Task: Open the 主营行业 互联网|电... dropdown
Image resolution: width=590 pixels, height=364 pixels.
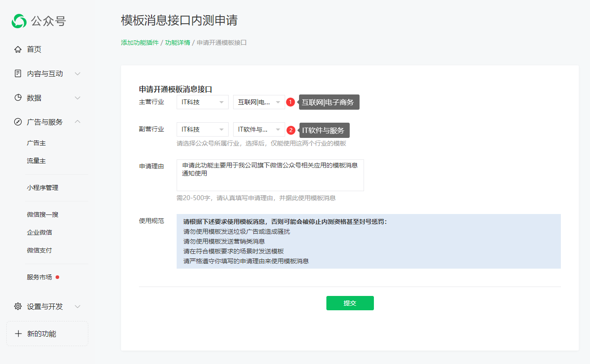Action: [x=259, y=102]
